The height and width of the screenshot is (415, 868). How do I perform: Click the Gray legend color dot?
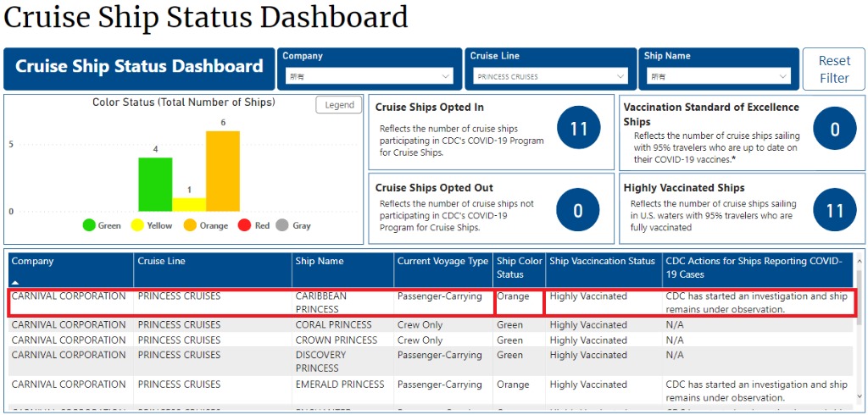pos(282,226)
